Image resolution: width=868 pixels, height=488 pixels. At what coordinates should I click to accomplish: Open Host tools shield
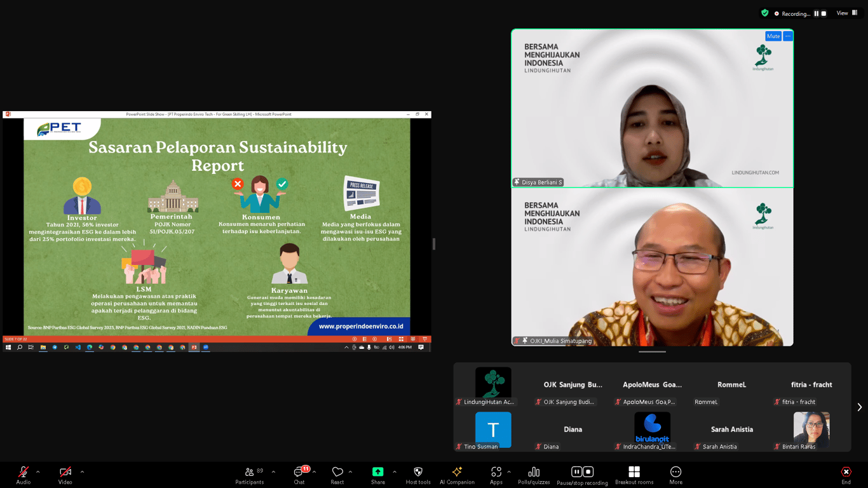418,475
